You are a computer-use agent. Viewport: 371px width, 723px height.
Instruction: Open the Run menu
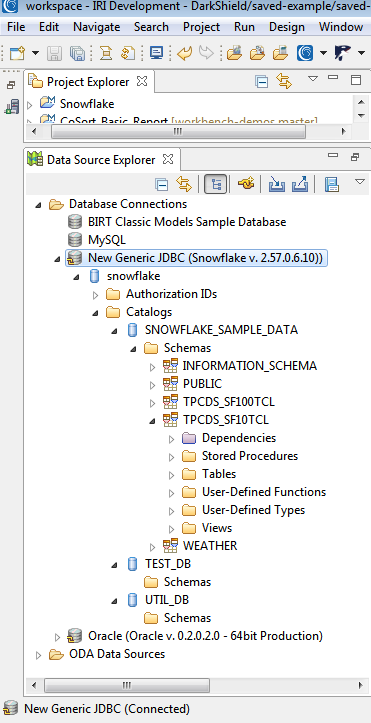(x=244, y=27)
